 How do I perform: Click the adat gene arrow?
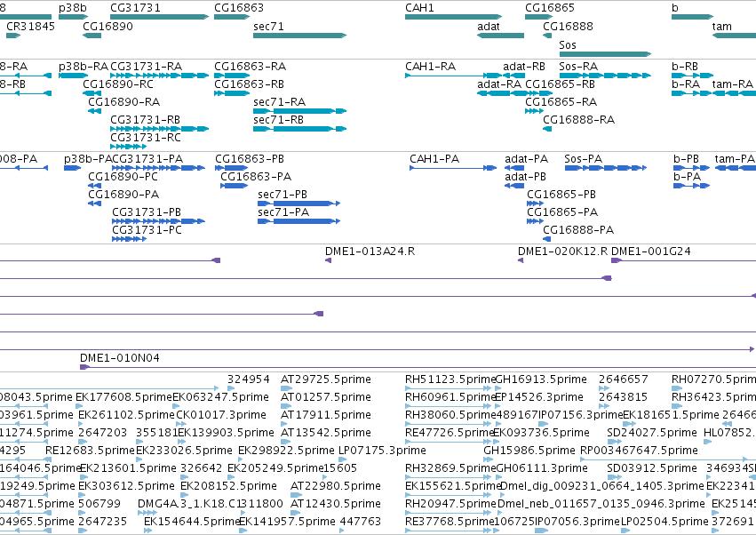pos(500,36)
